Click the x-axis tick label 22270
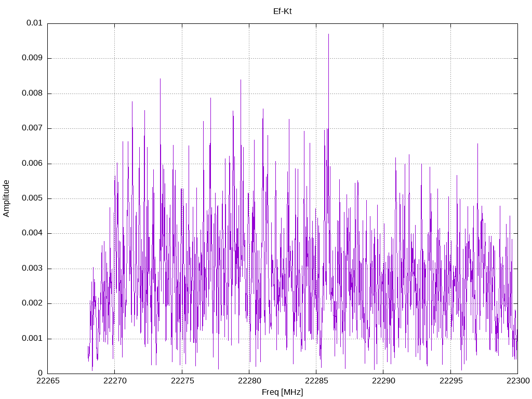 [115, 381]
